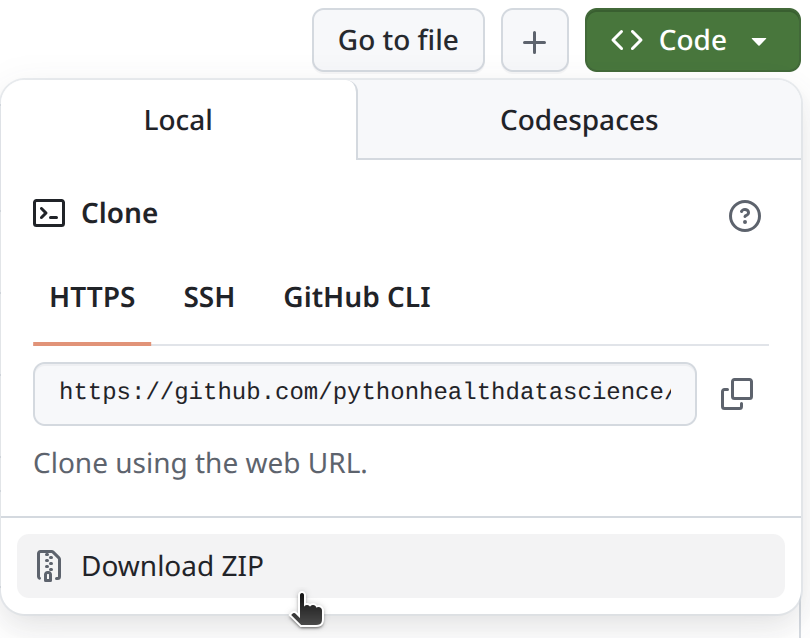Click the plus add file icon

(535, 41)
